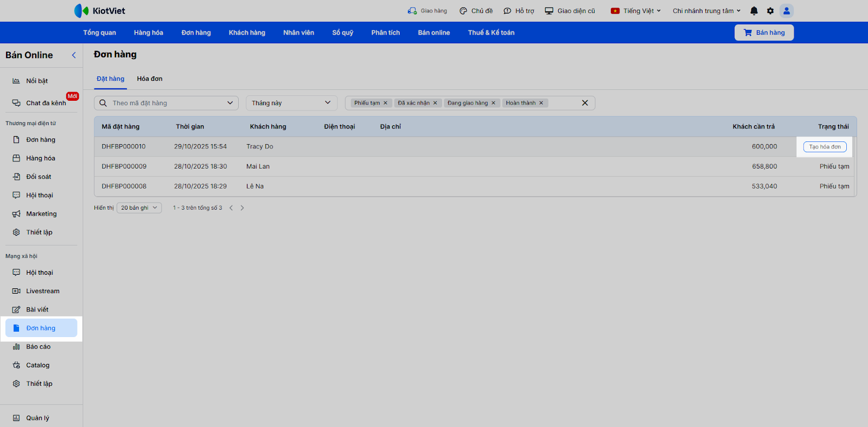This screenshot has height=427, width=868.
Task: Click customer name Mai Lan
Action: pyautogui.click(x=258, y=166)
